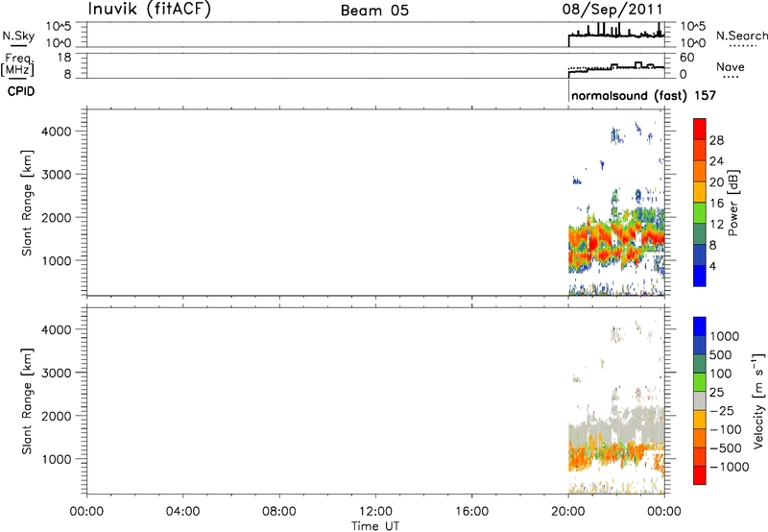Click the '18' frequency axis tick
768x532 pixels.
coord(64,58)
